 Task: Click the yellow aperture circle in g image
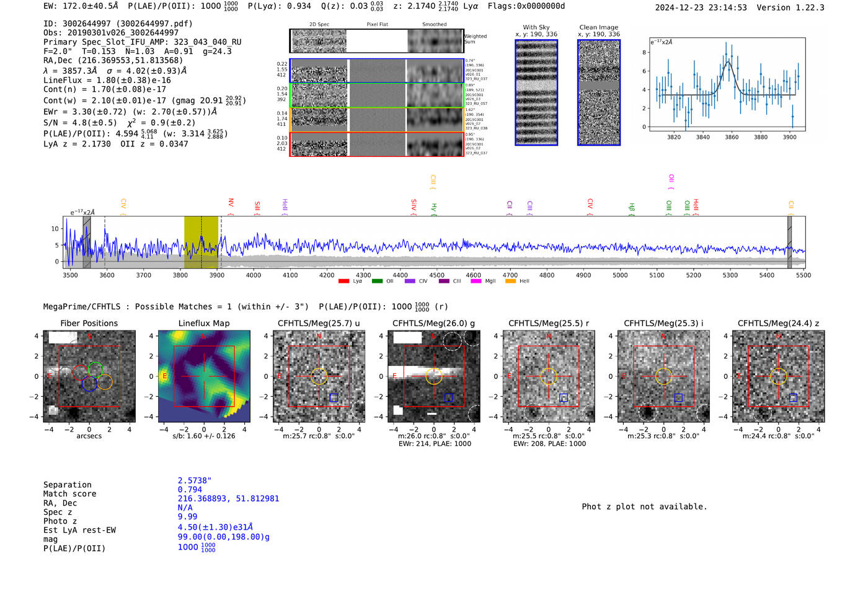(x=434, y=376)
